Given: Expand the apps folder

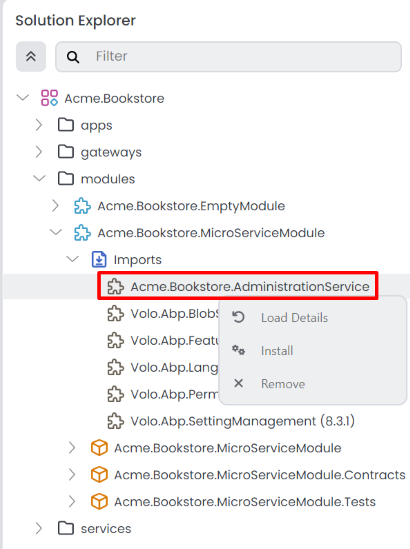Looking at the screenshot, I should click(39, 125).
